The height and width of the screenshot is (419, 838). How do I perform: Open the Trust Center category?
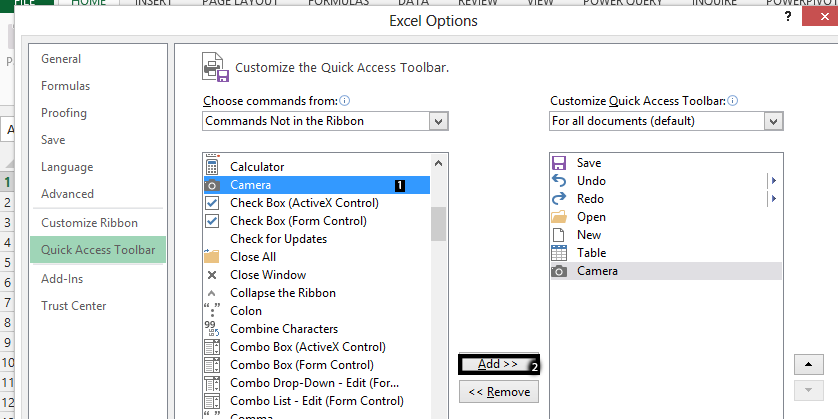(74, 306)
